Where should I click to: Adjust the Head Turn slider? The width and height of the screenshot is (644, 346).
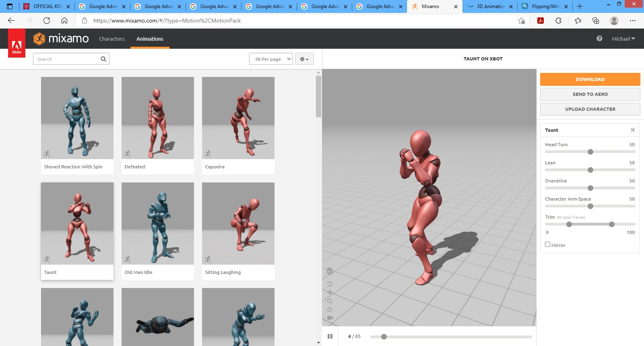pos(590,152)
